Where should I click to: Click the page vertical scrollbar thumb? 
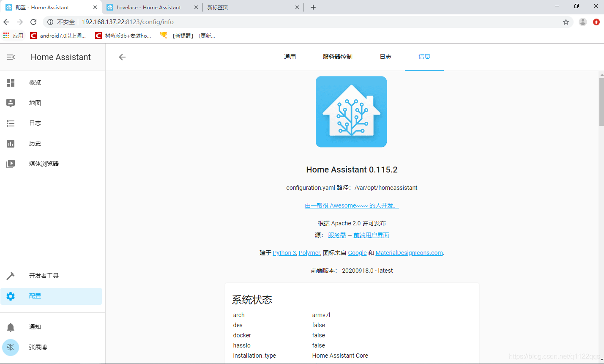[x=601, y=102]
